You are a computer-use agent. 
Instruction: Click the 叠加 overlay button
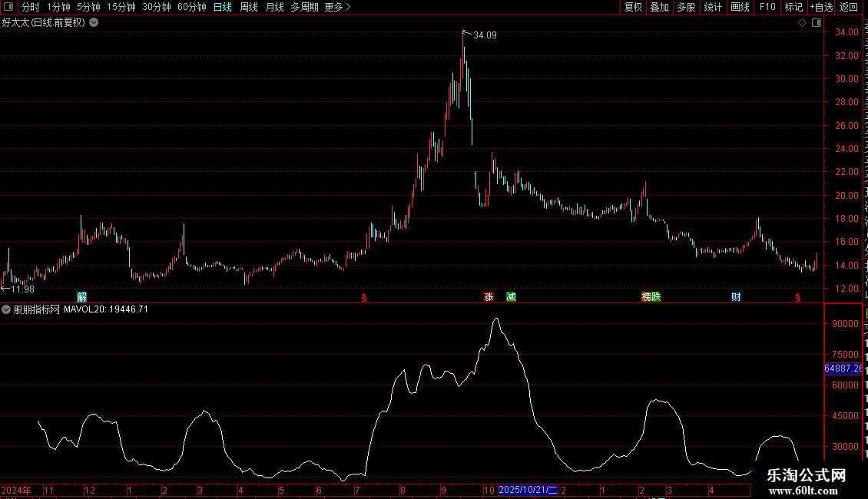pyautogui.click(x=659, y=7)
